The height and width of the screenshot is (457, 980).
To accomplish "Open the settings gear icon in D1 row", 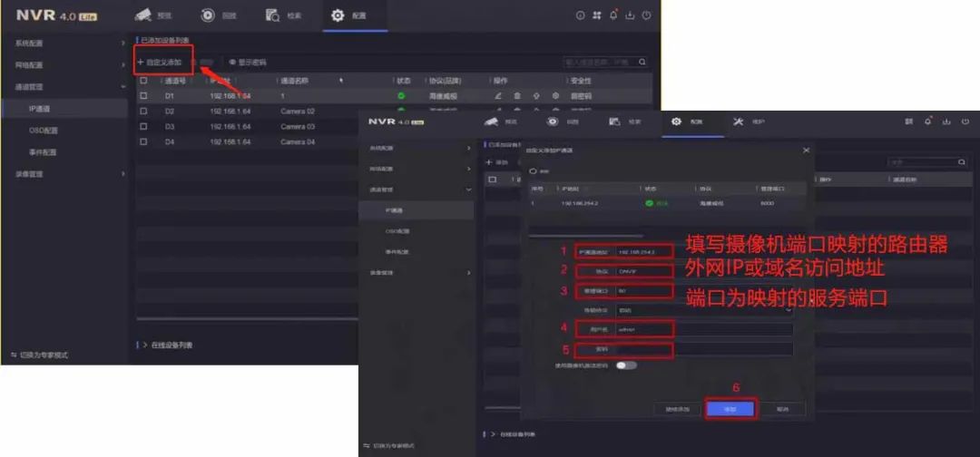I will [555, 95].
